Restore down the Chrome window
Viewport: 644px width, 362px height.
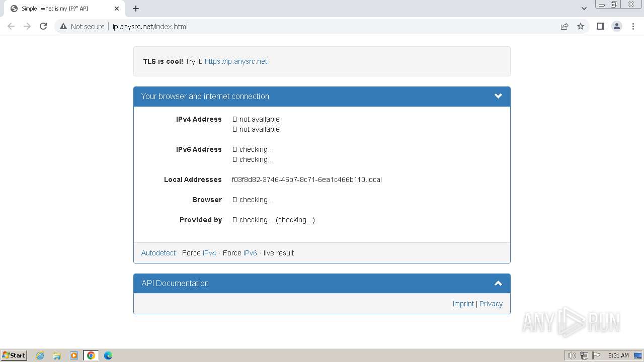click(x=614, y=5)
